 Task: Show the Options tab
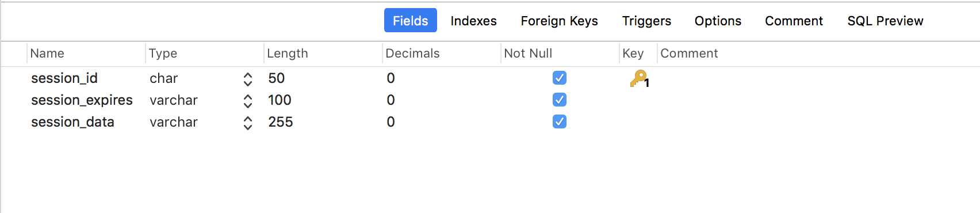(x=718, y=21)
